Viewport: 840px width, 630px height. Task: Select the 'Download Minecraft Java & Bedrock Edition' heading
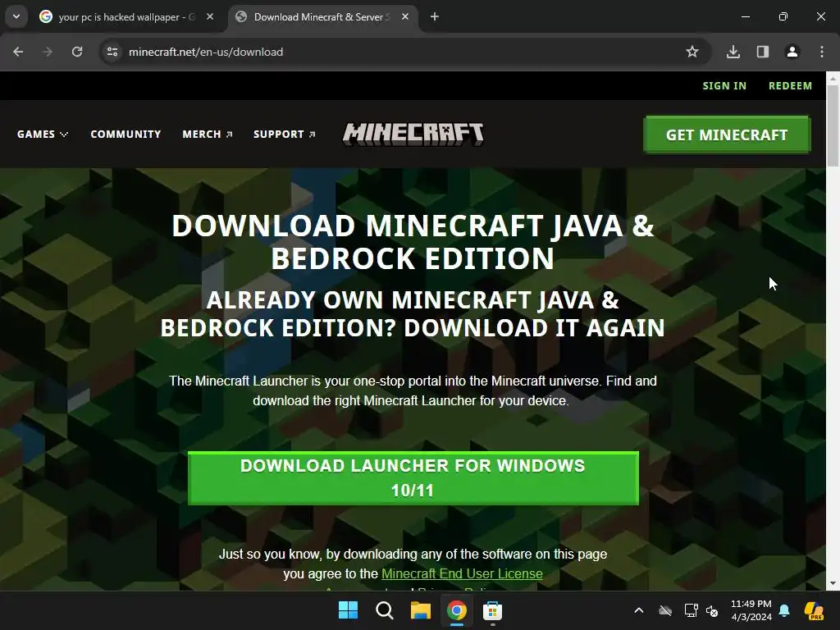413,242
